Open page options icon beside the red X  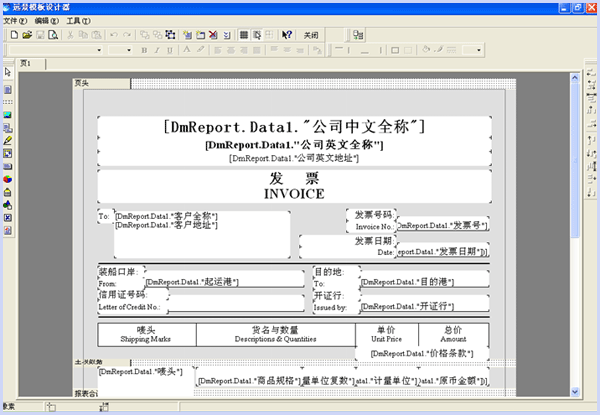(227, 35)
